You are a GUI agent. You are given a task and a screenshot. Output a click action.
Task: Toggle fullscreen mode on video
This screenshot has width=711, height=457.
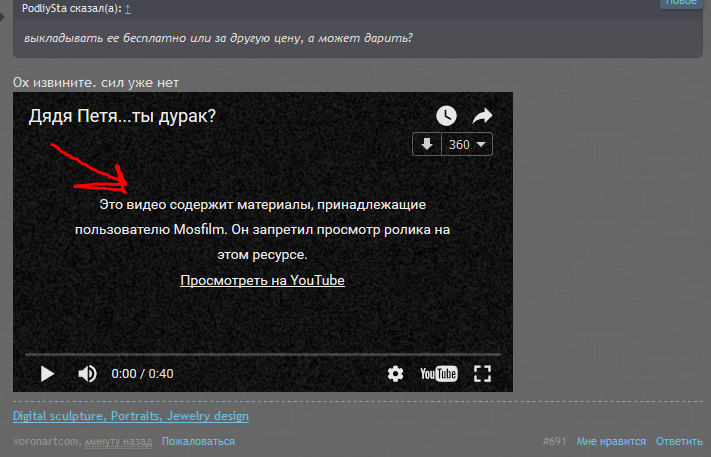(483, 374)
